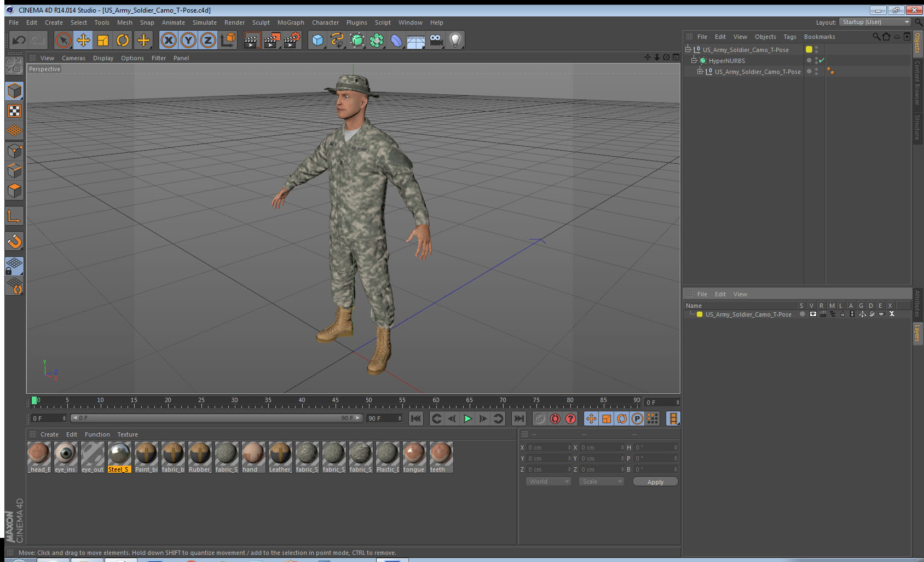Render the active view clapper icon
Screen dimensions: 924x562
[251, 40]
